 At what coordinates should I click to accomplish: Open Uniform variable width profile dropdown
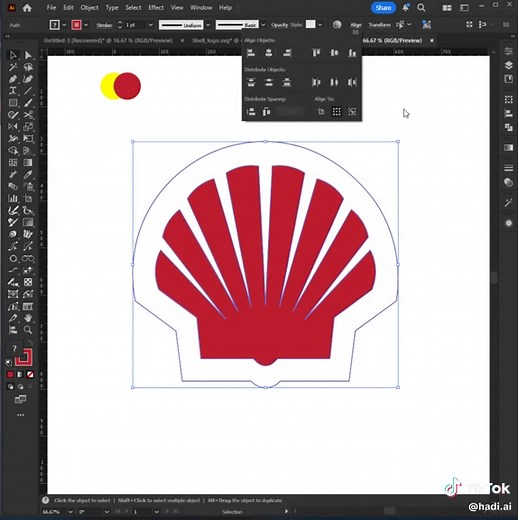point(208,25)
